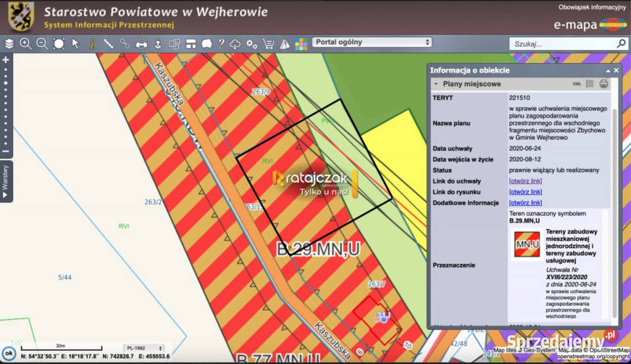Click the MN,U zoning symbol thumbnail
This screenshot has height=364, width=631.
point(526,244)
